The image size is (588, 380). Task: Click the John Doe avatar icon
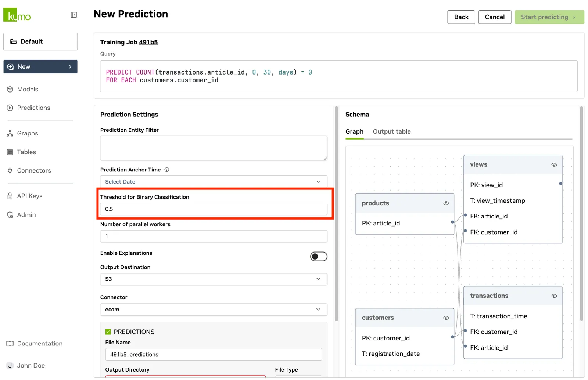(10, 365)
